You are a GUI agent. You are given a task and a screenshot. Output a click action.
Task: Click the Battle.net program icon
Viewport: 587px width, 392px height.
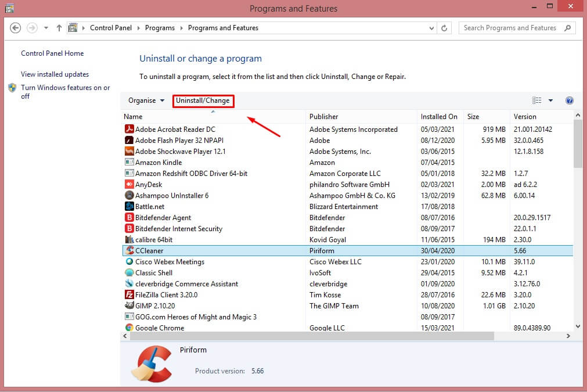[129, 206]
